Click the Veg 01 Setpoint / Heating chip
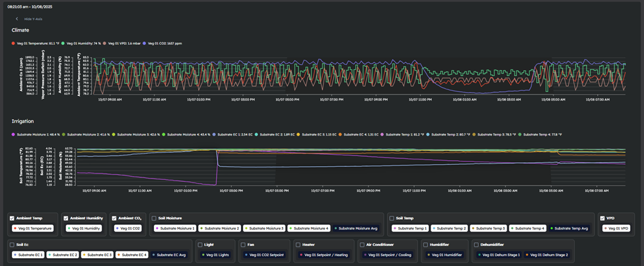The height and width of the screenshot is (266, 644). point(324,255)
